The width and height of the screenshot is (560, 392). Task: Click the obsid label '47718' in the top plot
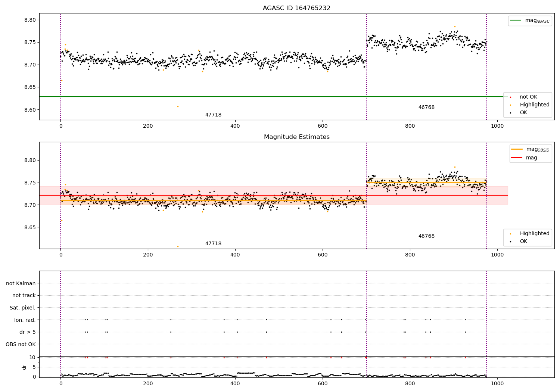[213, 115]
